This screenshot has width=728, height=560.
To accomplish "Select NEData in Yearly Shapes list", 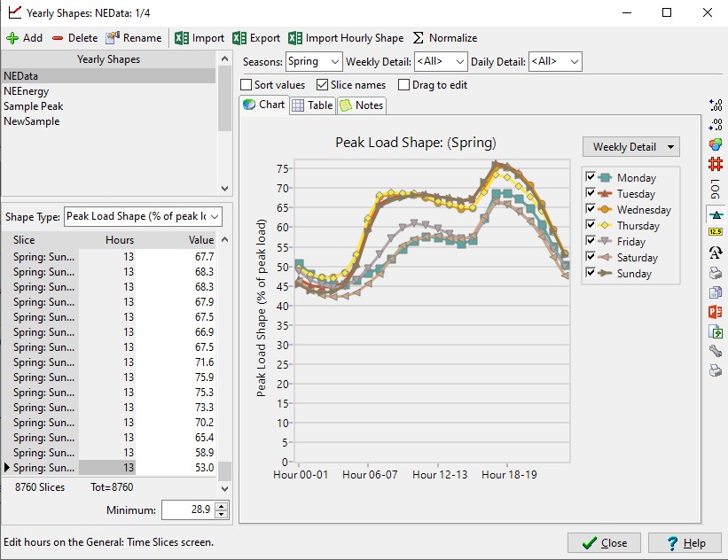I will 109,76.
